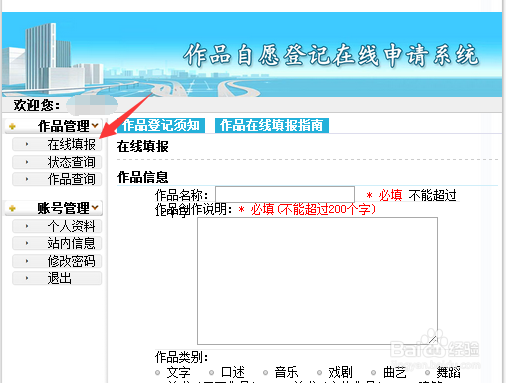Click 退出 to log out
Image resolution: width=509 pixels, height=383 pixels.
(57, 278)
